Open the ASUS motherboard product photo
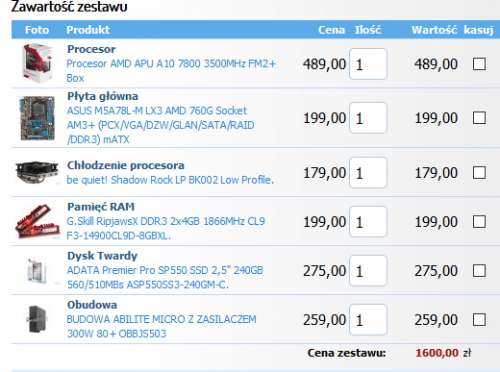500x372 pixels. coord(37,118)
